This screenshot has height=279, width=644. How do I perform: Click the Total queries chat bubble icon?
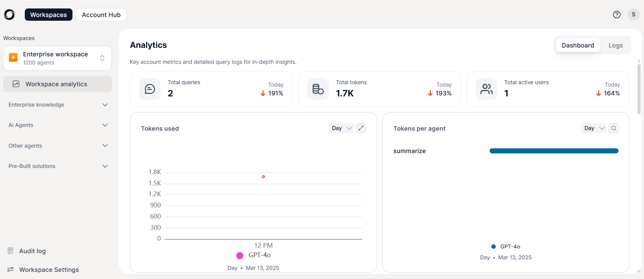pos(150,89)
